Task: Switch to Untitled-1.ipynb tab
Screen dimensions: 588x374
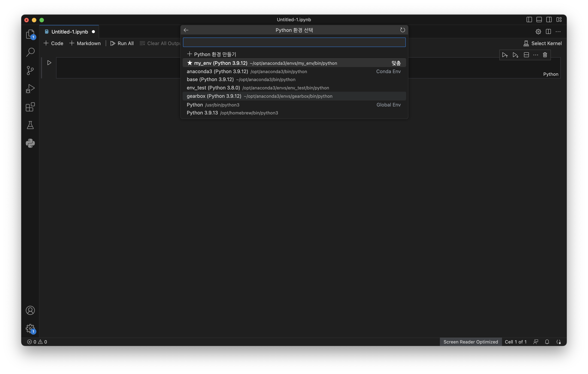Action: [70, 32]
